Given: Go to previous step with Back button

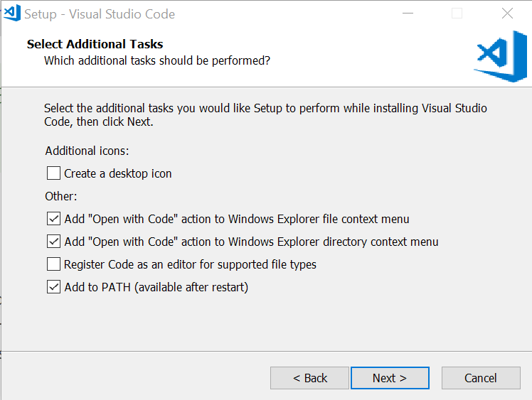Looking at the screenshot, I should (x=309, y=378).
